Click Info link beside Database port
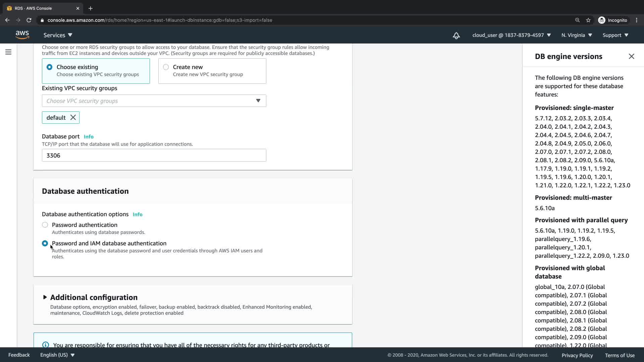 pos(89,137)
